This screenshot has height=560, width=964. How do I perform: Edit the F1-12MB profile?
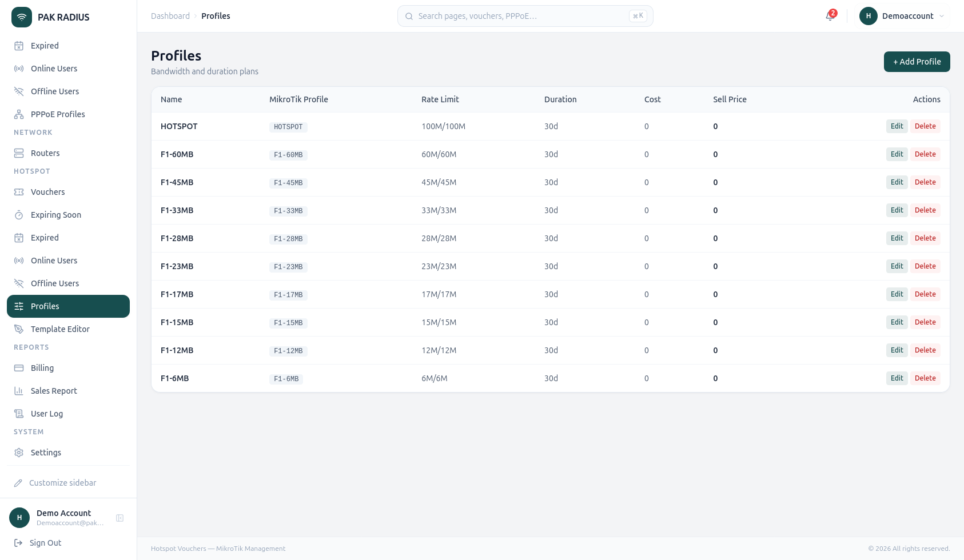897,350
